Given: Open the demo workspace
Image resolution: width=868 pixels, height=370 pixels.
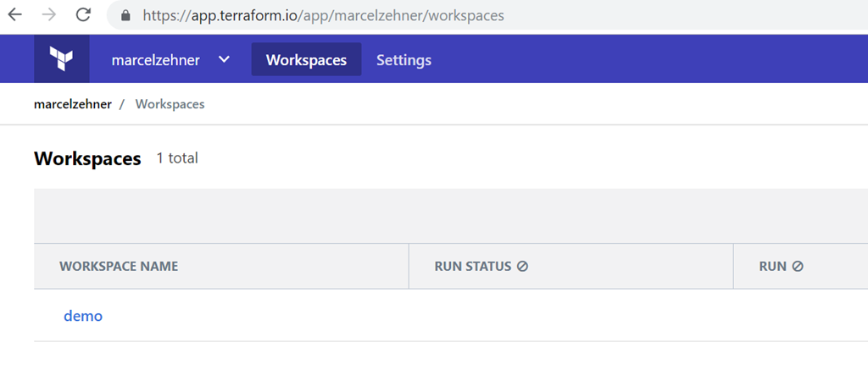Looking at the screenshot, I should [83, 316].
